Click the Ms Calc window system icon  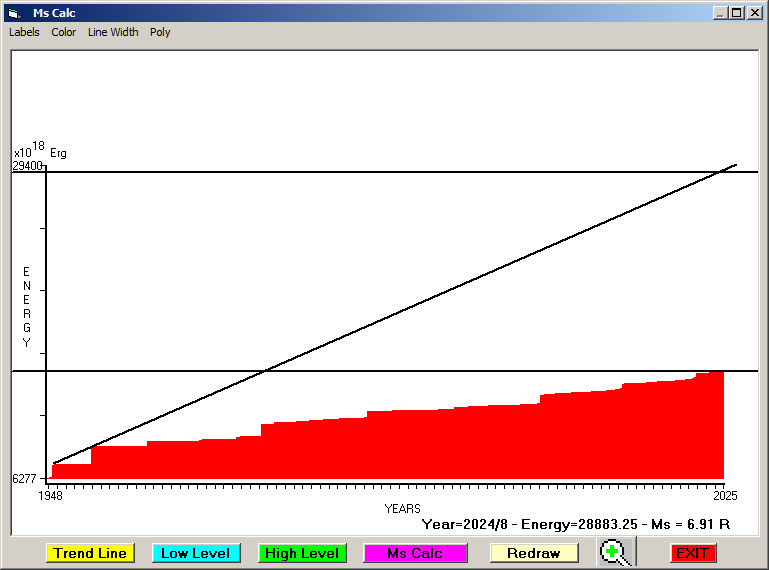[14, 13]
